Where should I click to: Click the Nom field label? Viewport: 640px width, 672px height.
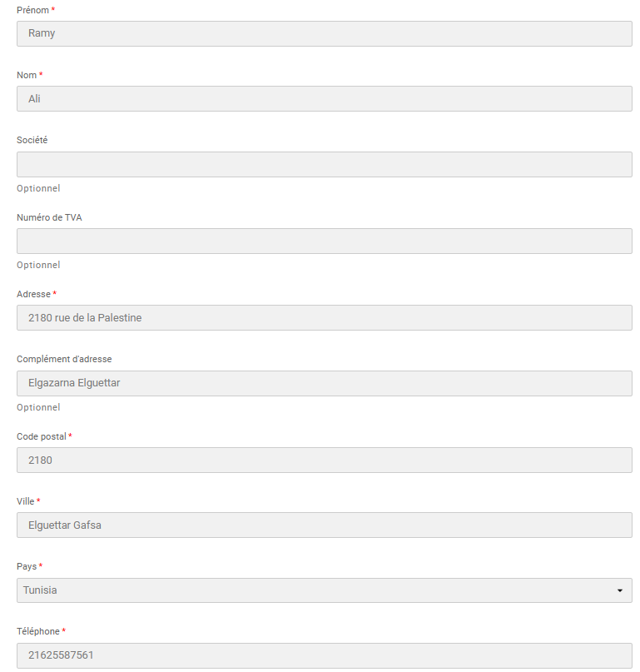pyautogui.click(x=27, y=75)
